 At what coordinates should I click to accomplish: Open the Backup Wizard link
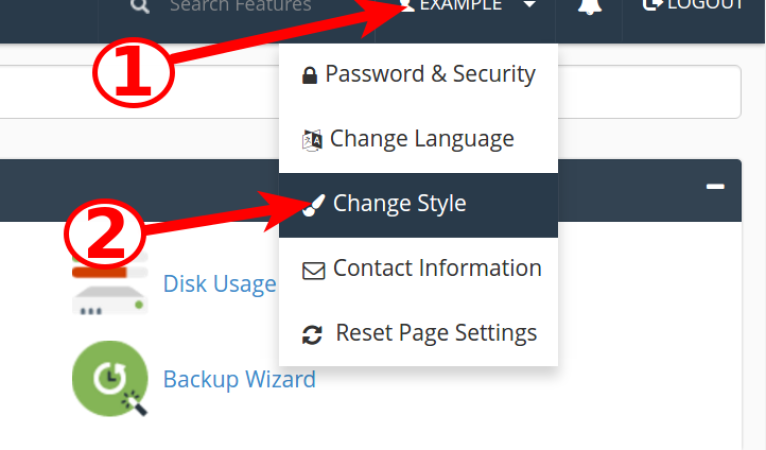pos(239,380)
